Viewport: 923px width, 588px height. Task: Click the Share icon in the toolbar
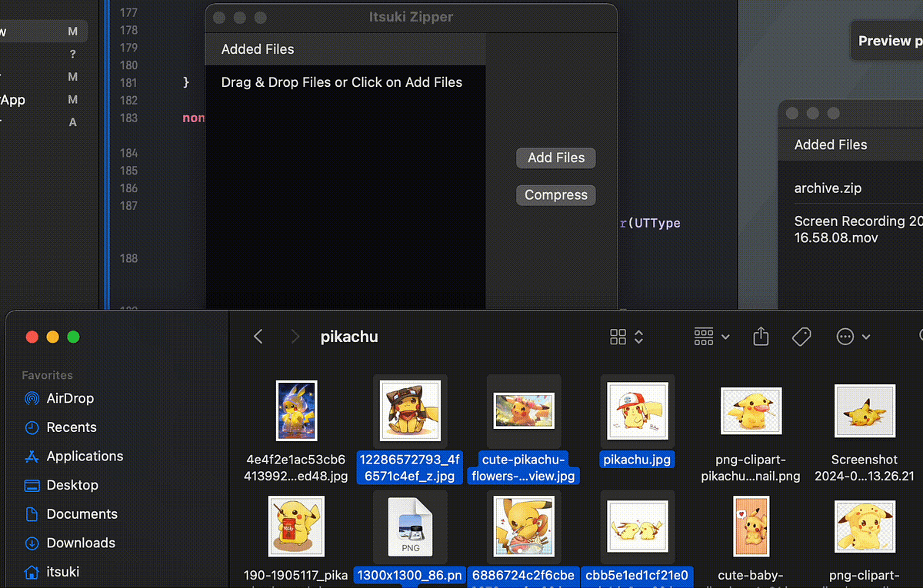[761, 337]
